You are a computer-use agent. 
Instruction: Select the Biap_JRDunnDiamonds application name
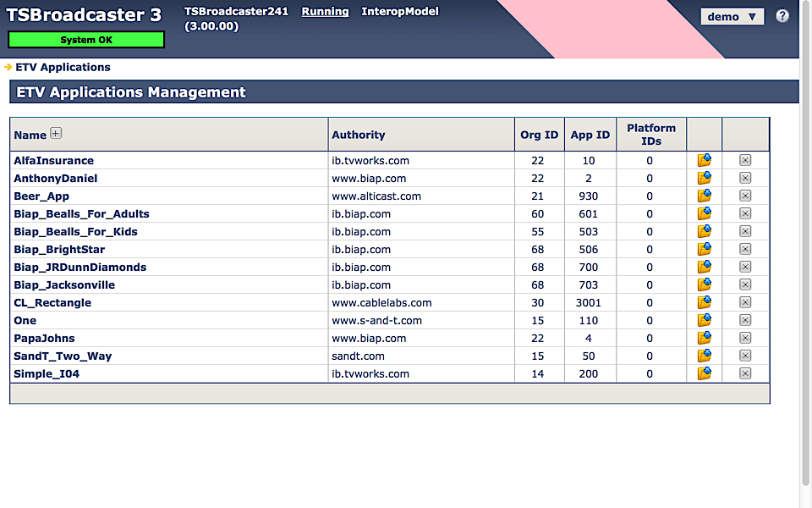pos(80,267)
